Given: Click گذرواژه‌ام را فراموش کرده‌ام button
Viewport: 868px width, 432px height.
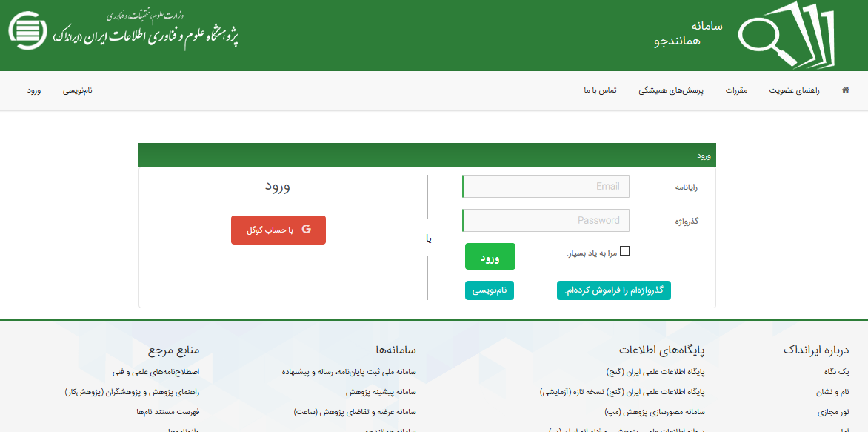Looking at the screenshot, I should [614, 290].
